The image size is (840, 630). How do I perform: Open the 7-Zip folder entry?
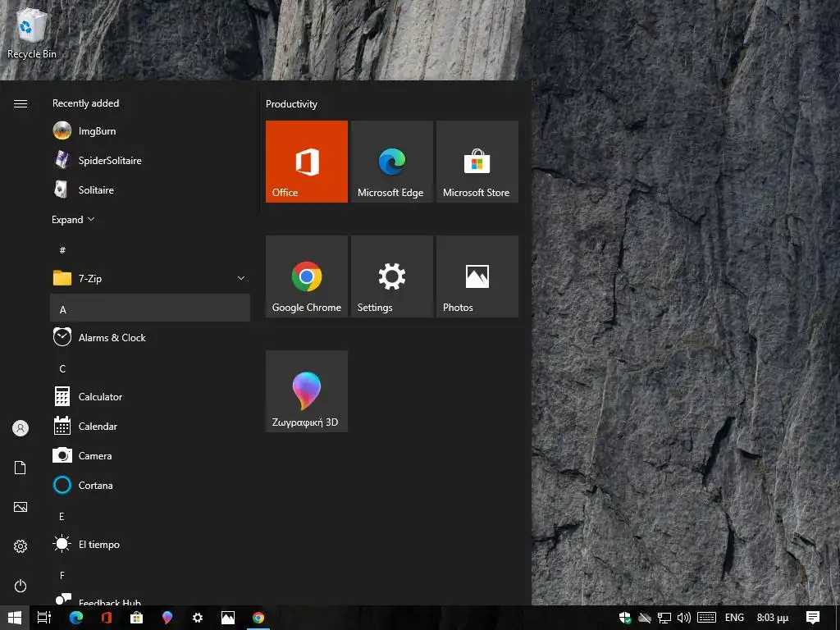point(150,278)
